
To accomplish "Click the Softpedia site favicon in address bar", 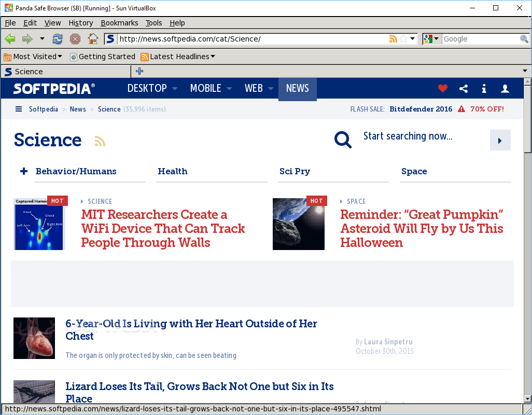I will pyautogui.click(x=110, y=39).
